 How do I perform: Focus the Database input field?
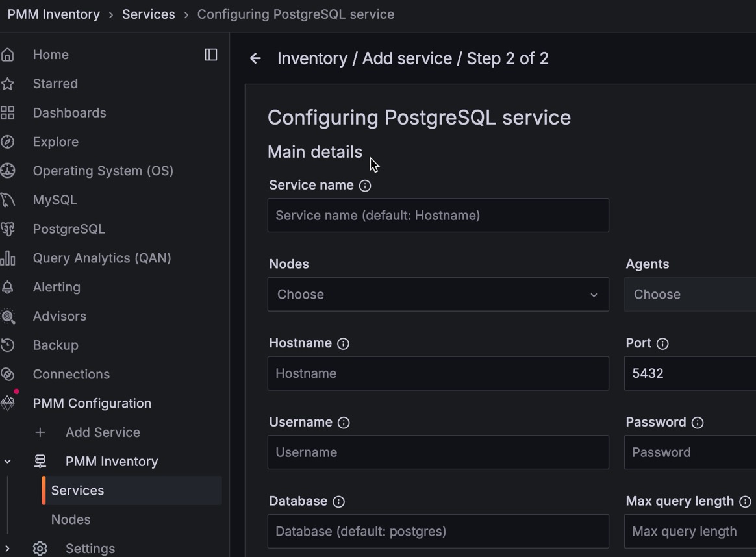point(438,532)
